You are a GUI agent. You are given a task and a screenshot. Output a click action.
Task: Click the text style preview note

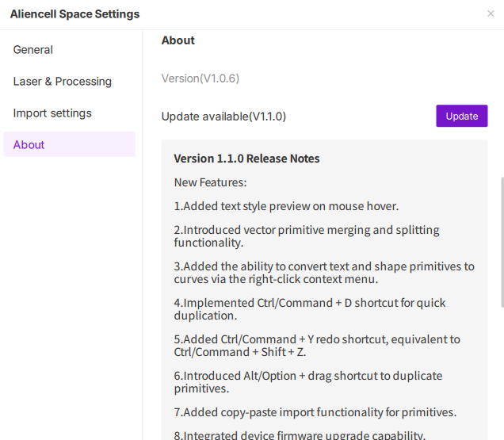[x=286, y=206]
